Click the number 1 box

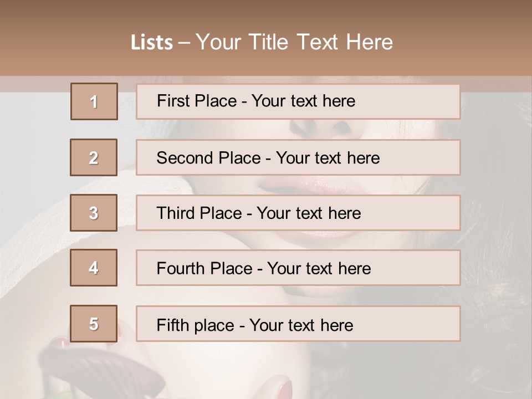pyautogui.click(x=94, y=101)
